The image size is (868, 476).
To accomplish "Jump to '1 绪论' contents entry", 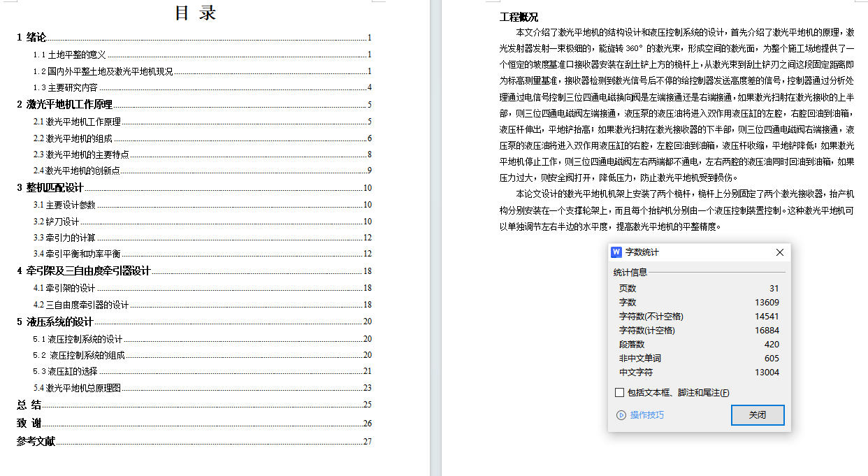I will [31, 38].
